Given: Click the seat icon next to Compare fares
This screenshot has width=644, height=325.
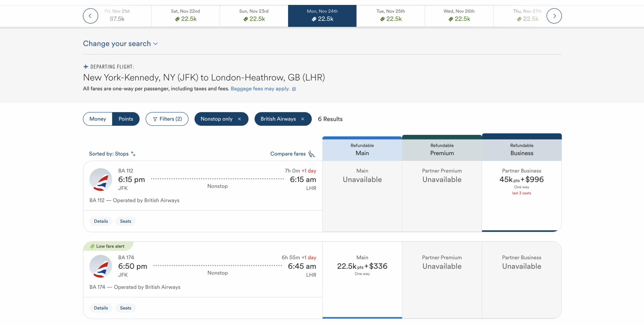Looking at the screenshot, I should 312,154.
